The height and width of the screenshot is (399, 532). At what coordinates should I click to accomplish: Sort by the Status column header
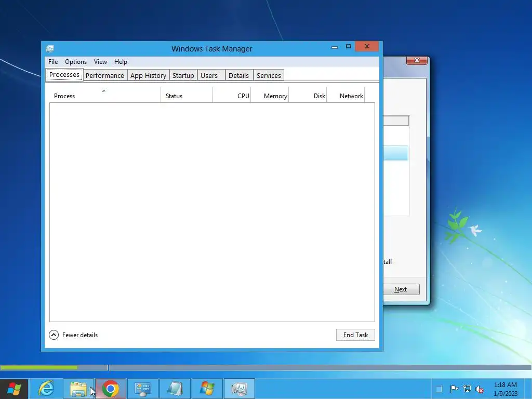(x=187, y=95)
